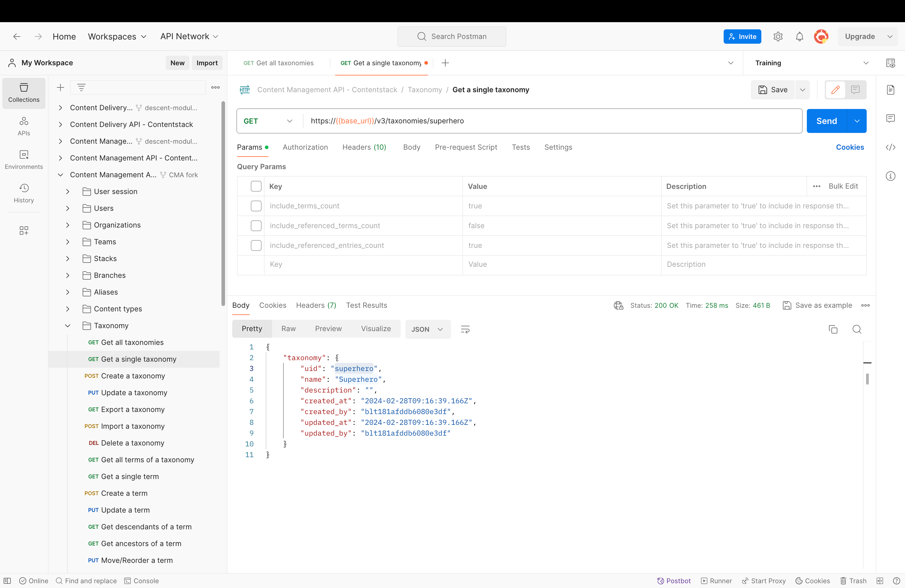Image resolution: width=905 pixels, height=588 pixels.
Task: Toggle word wrap in the response viewer
Action: point(465,329)
